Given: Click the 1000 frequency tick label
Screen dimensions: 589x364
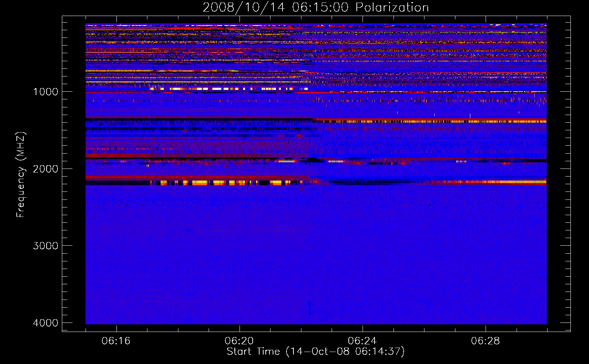Looking at the screenshot, I should 46,91.
